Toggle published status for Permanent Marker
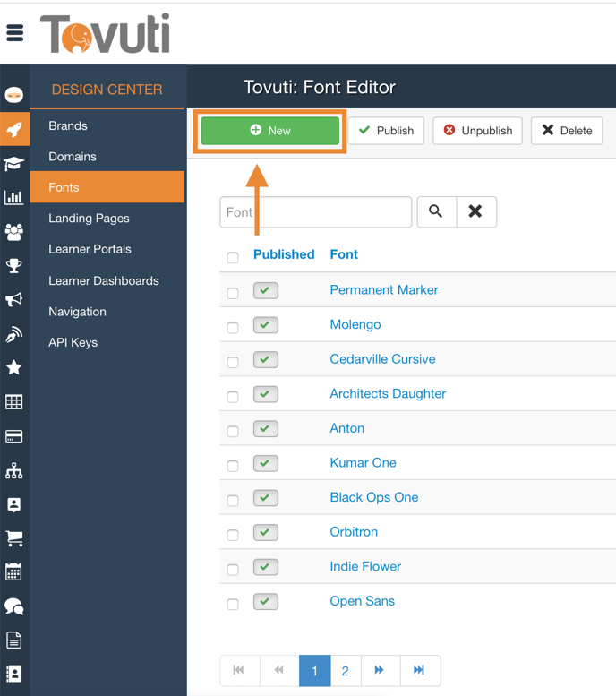Image resolution: width=616 pixels, height=696 pixels. tap(265, 291)
